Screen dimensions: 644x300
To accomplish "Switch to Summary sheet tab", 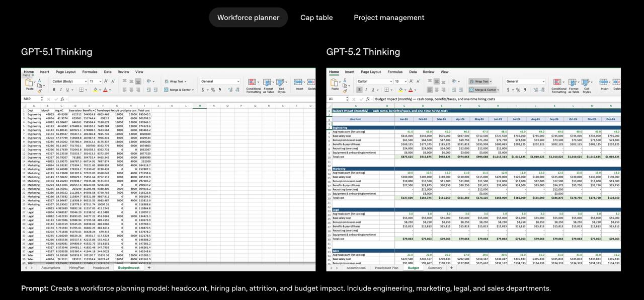I will (435, 268).
